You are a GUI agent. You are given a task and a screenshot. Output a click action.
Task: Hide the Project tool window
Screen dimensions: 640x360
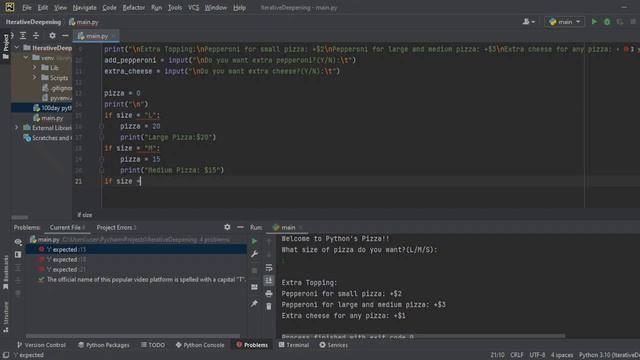[x=65, y=36]
